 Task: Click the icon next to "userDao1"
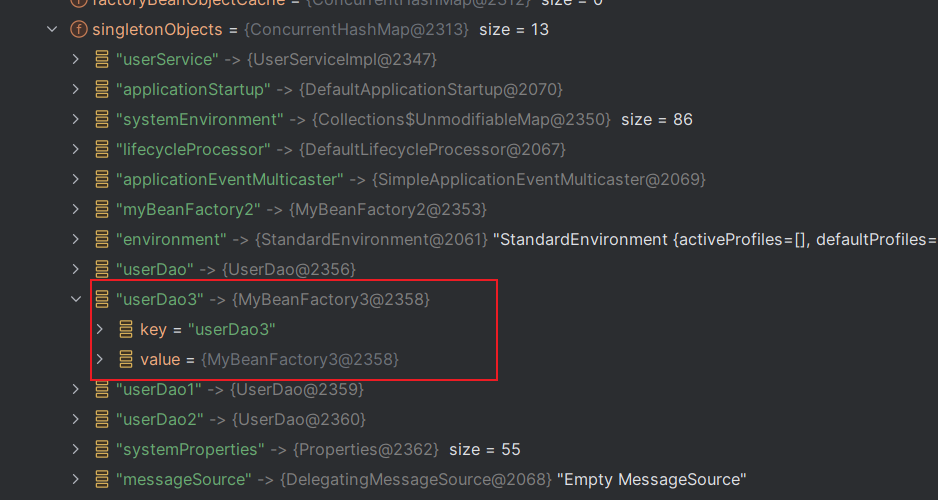click(101, 389)
